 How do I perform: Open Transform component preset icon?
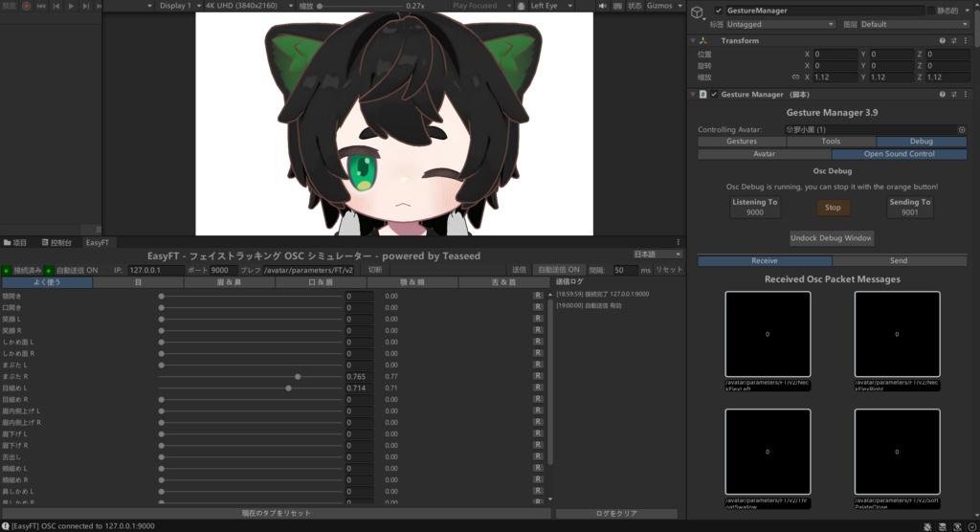[954, 40]
